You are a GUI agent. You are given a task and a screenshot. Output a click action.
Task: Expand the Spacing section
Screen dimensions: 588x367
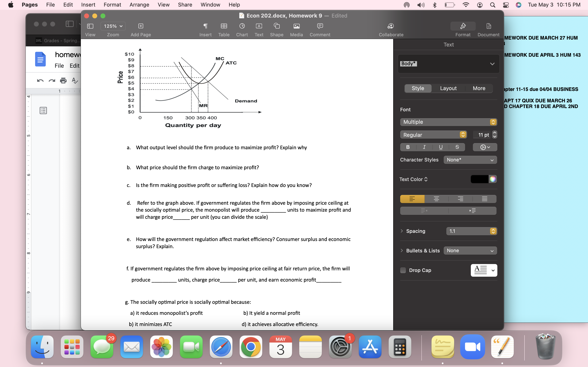402,231
